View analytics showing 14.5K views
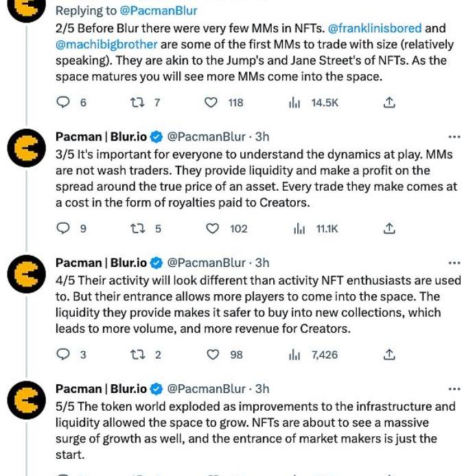475x476 pixels. tap(313, 103)
